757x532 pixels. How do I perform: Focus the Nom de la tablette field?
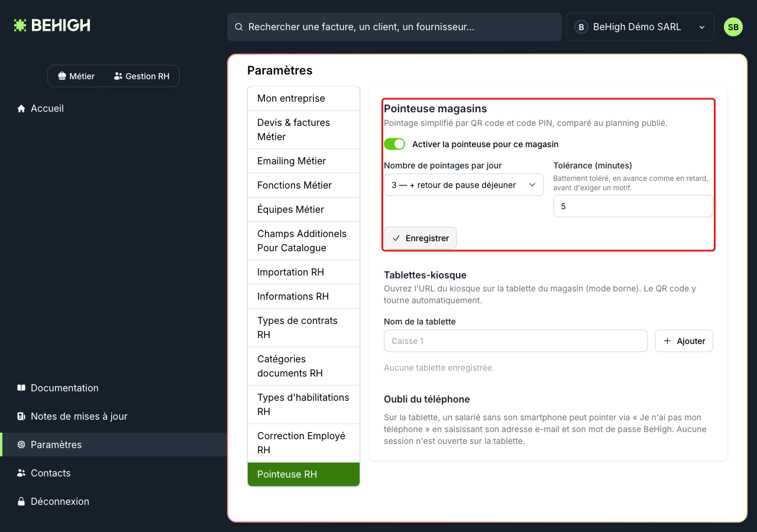[516, 341]
